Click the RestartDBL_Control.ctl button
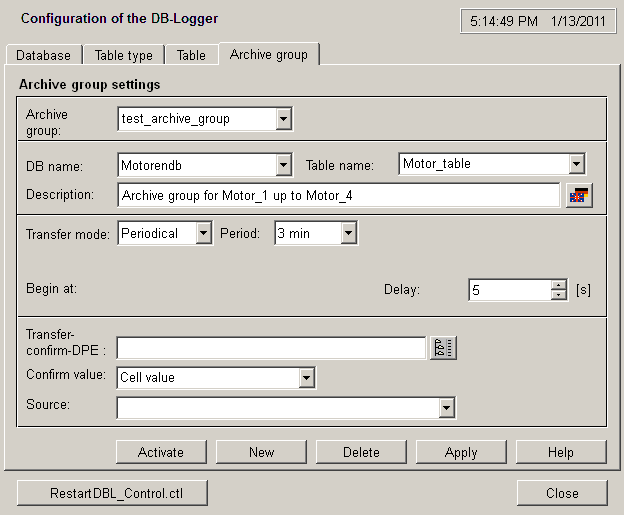Screen dimensions: 624x515 coord(114,493)
